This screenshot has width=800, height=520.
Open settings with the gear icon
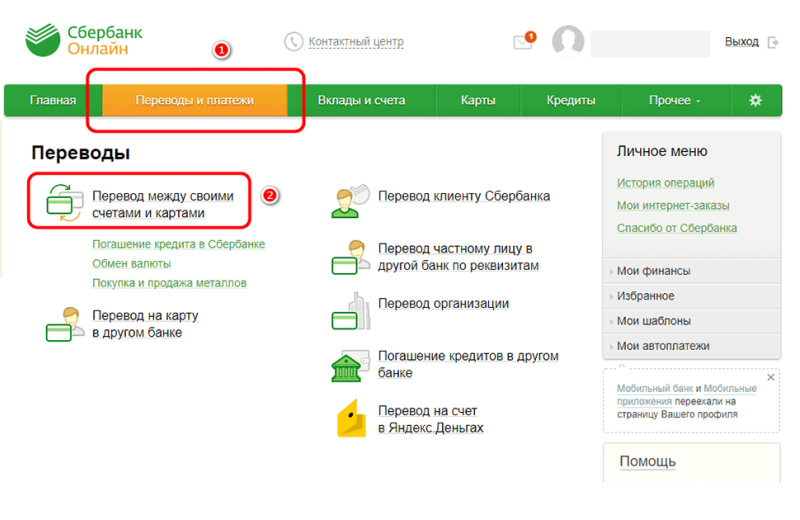point(755,100)
